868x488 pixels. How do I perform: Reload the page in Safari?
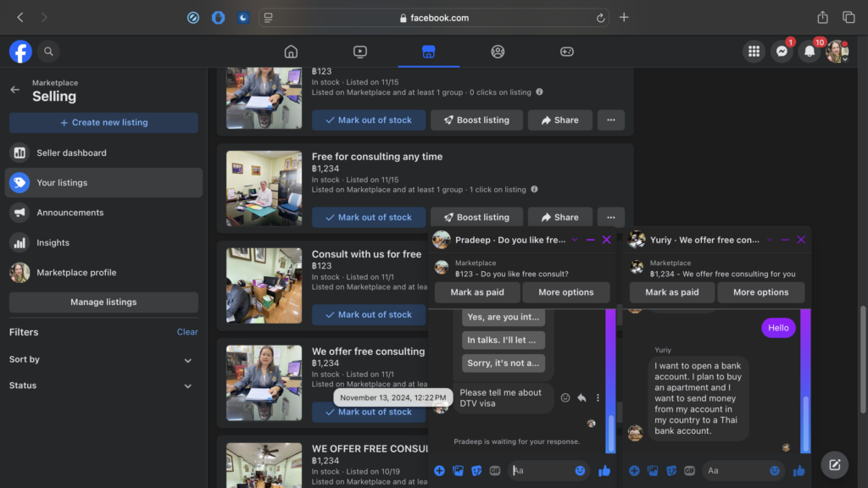click(x=601, y=18)
